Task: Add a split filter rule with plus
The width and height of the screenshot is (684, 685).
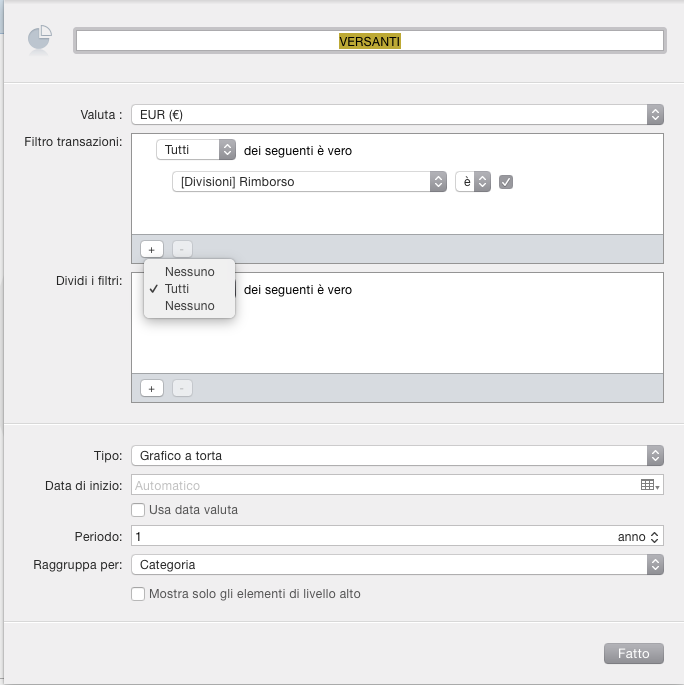Action: coord(152,388)
